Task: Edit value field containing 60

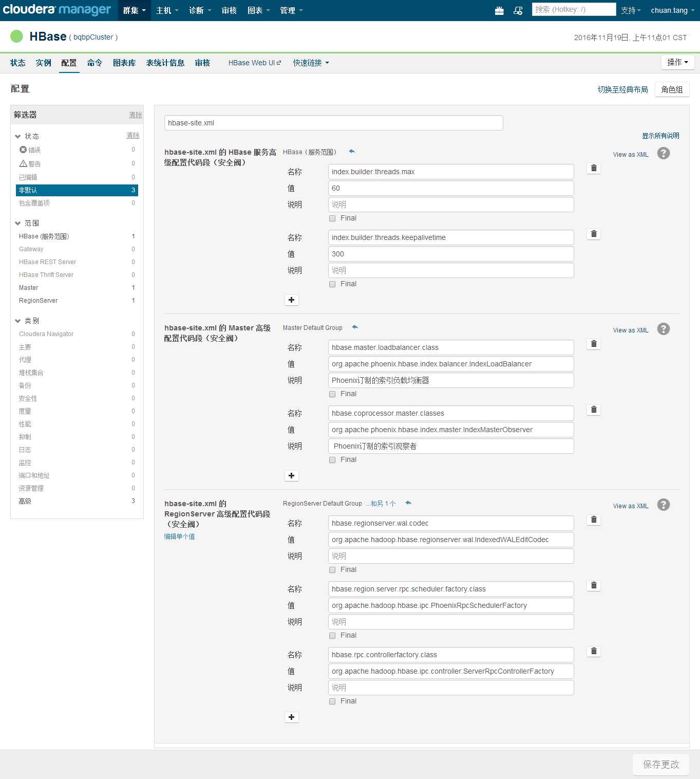Action: 451,188
